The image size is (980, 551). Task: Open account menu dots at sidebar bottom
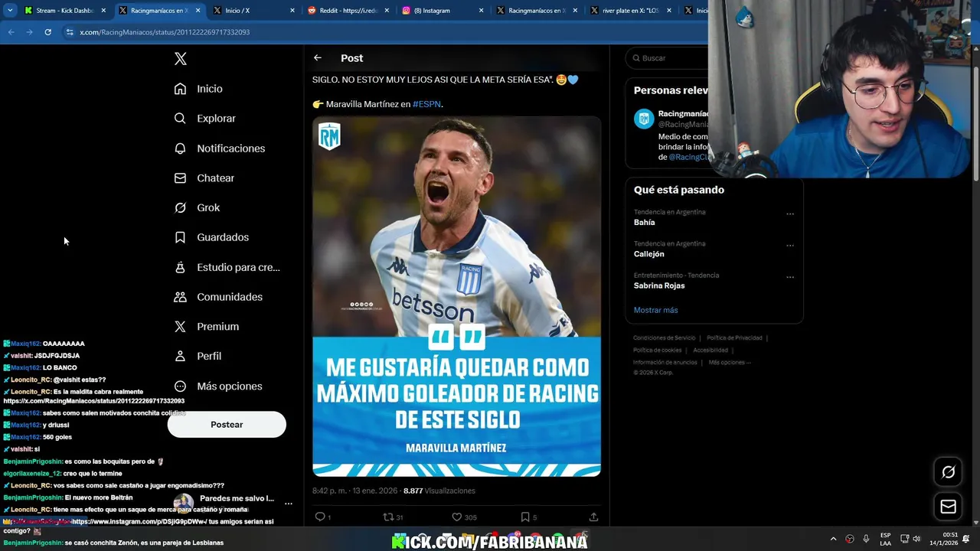point(289,504)
